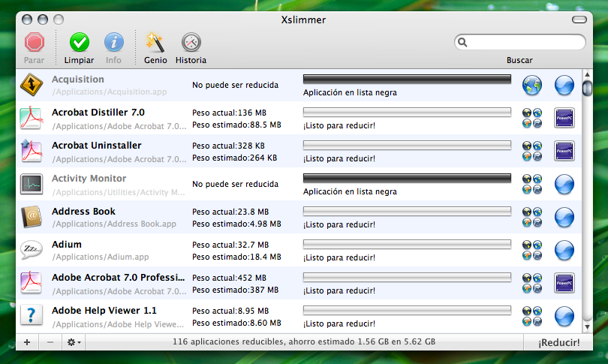Click the Universal architecture icon for Activity Monitor

tap(564, 184)
